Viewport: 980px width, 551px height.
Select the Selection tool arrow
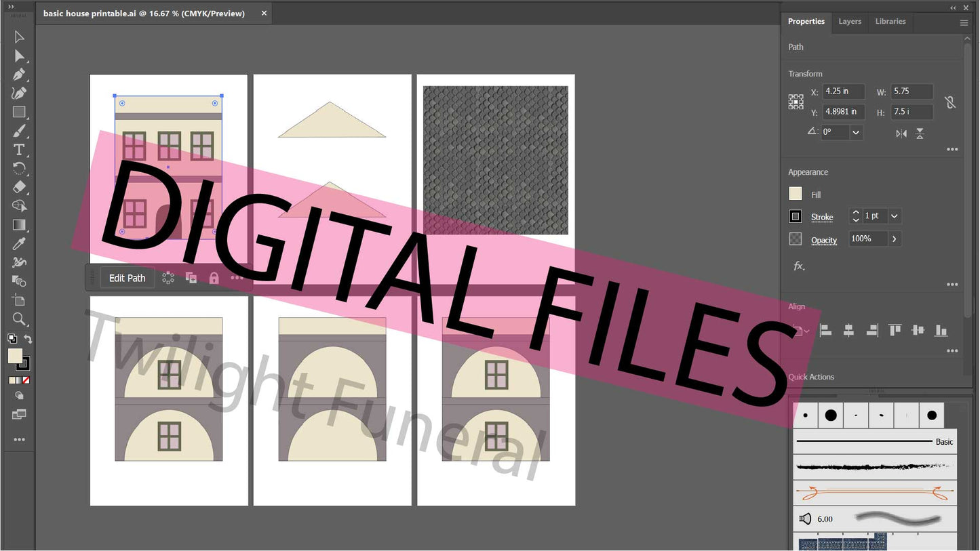(19, 37)
